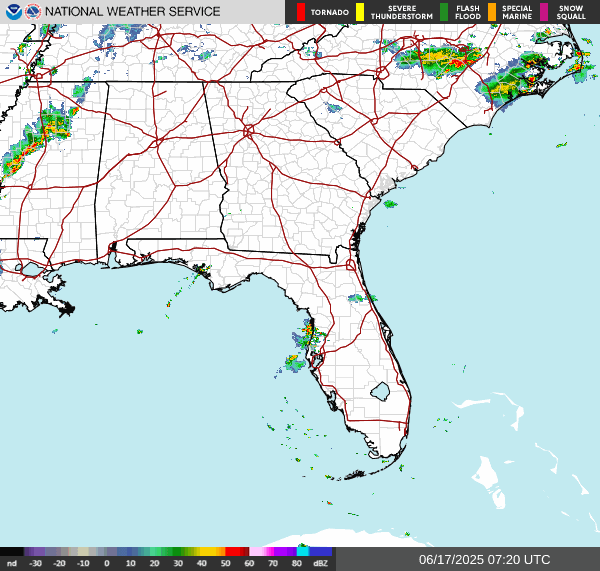Click the FLASH FLOOD legend label
The width and height of the screenshot is (600, 571).
pos(468,12)
